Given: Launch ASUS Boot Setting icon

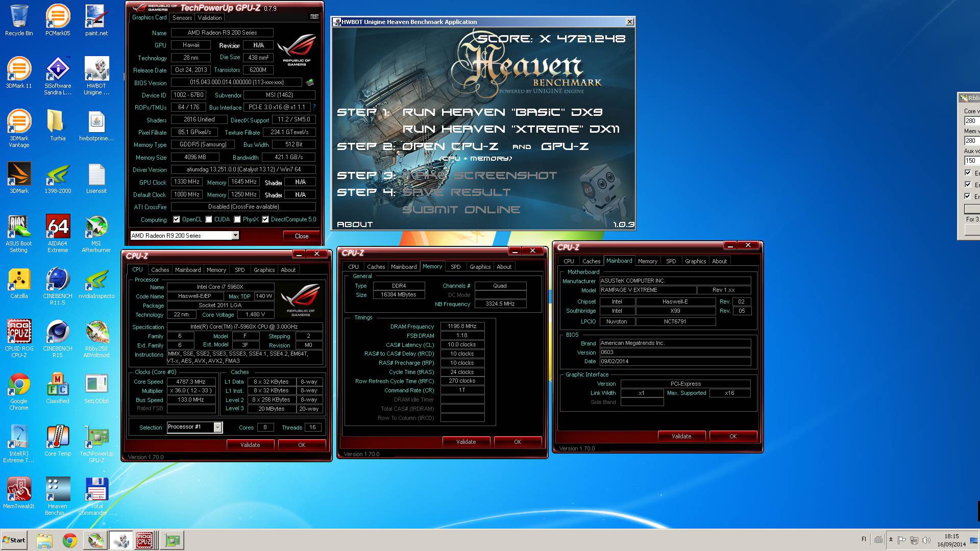Looking at the screenshot, I should click(x=19, y=233).
